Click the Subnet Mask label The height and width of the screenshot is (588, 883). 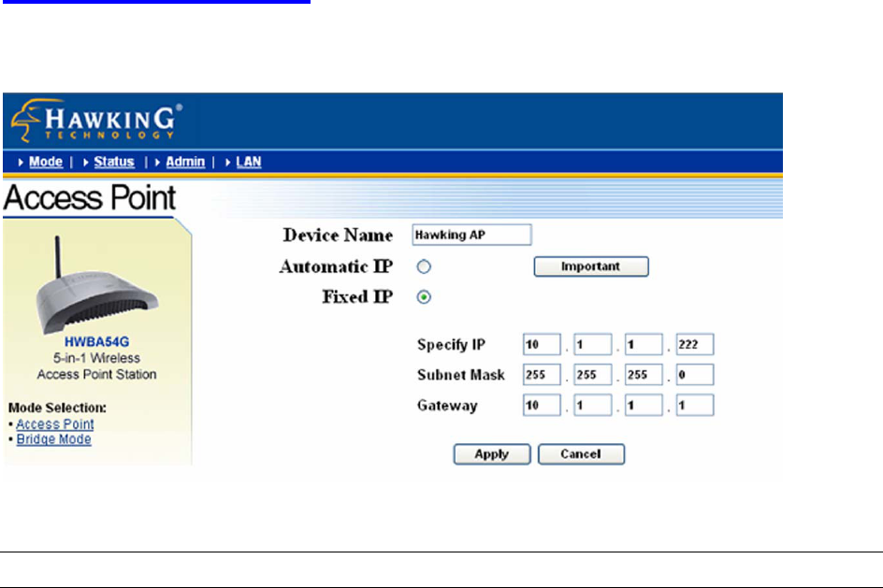[461, 375]
